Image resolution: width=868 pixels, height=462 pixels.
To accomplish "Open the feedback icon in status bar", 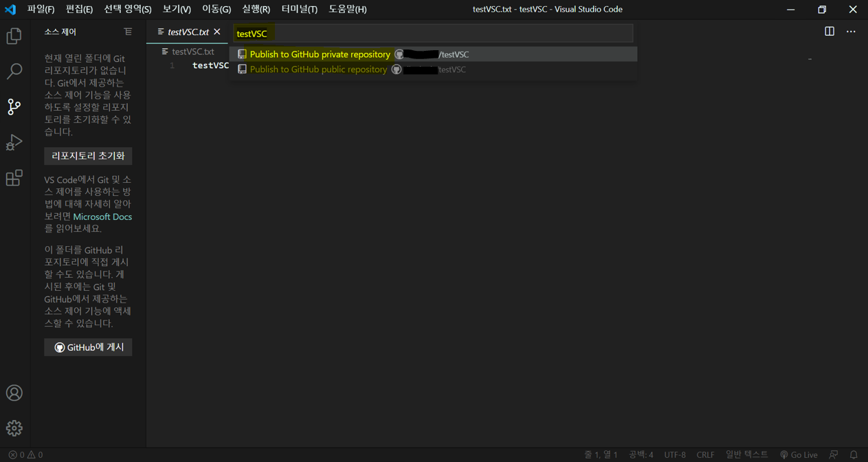I will tap(834, 454).
